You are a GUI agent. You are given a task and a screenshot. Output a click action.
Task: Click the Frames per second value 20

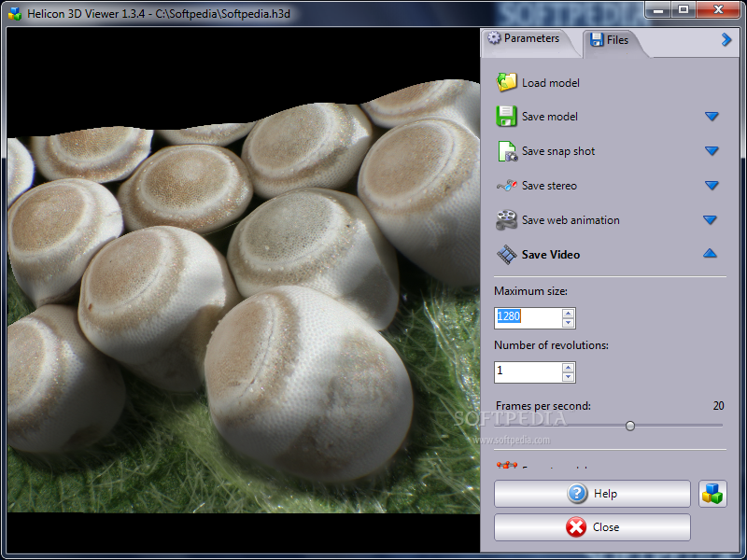[718, 406]
